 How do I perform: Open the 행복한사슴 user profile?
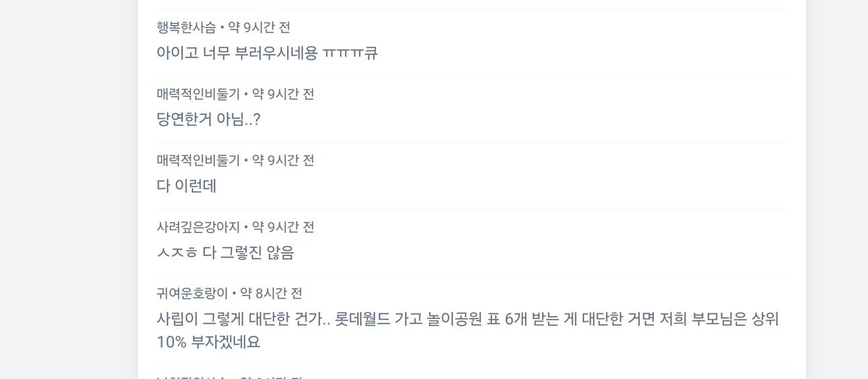pos(186,27)
